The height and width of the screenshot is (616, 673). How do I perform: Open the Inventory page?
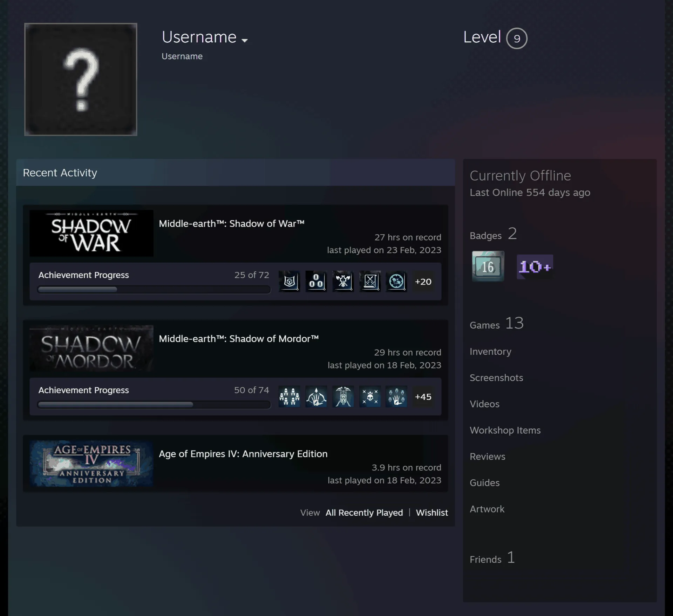(x=490, y=351)
